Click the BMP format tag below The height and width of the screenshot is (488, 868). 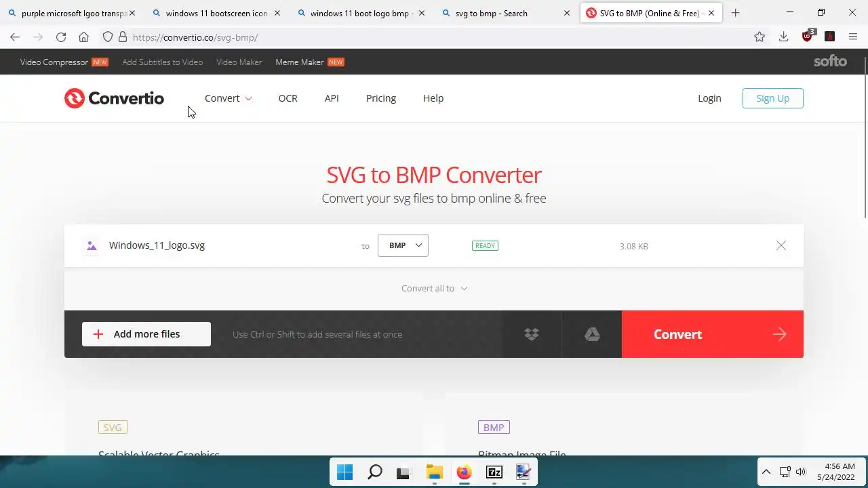[x=494, y=428]
